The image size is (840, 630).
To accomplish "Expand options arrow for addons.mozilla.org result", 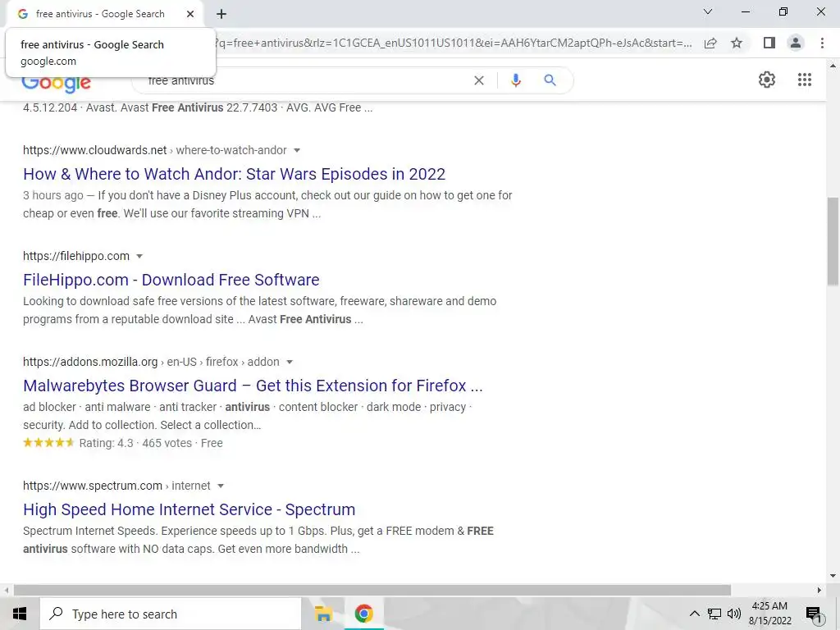I will point(290,362).
